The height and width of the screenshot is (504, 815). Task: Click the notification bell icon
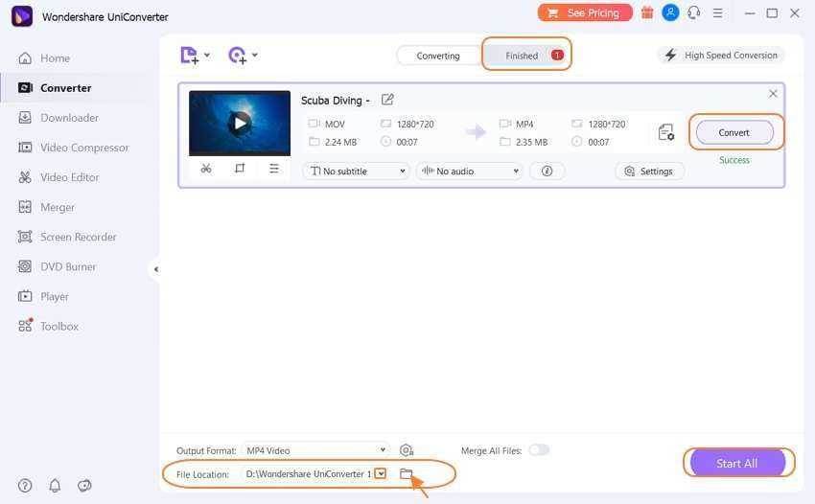55,485
